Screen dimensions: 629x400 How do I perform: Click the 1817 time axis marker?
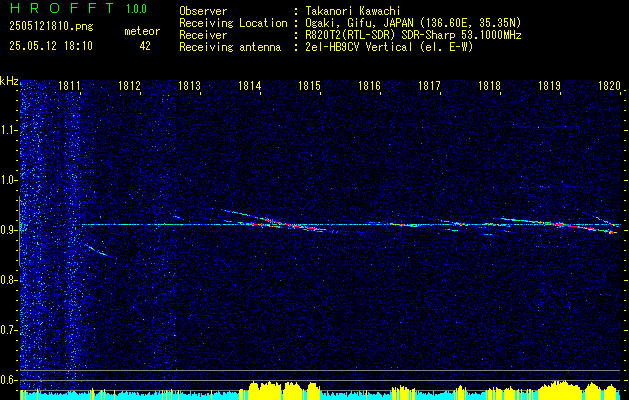[430, 85]
